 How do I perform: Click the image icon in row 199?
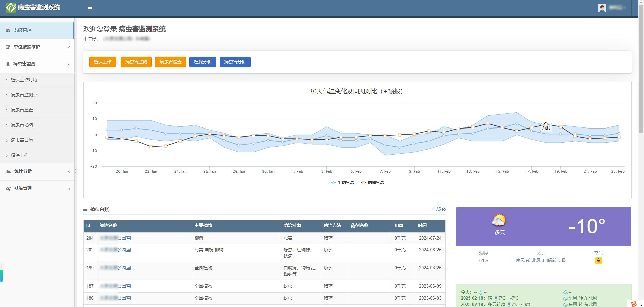point(128,268)
